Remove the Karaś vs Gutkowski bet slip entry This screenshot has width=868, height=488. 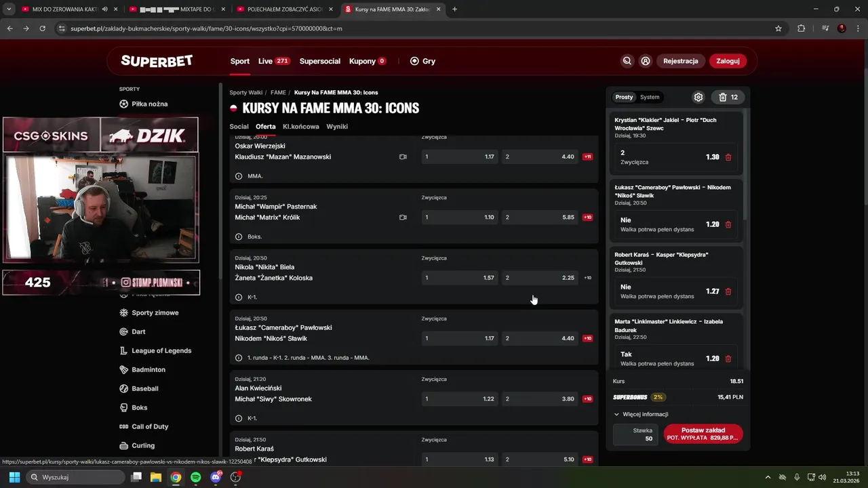728,291
